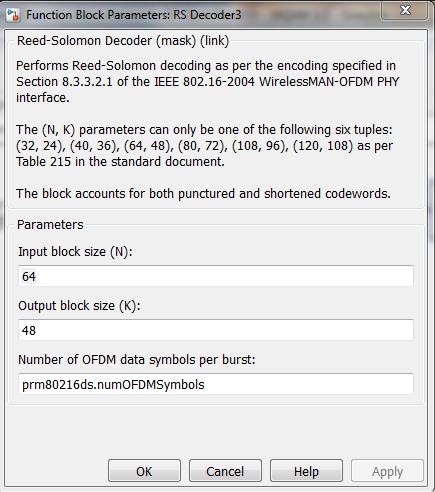Close the RS Decoder3 parameters dialog
435x492 pixels.
405,10
